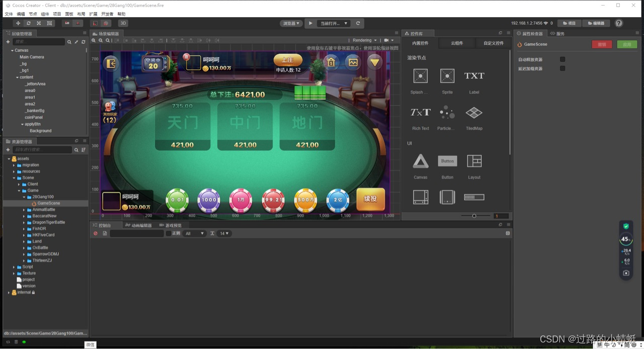Screen dimensions: 644x349
Task: Click the Play preview button
Action: 310,23
